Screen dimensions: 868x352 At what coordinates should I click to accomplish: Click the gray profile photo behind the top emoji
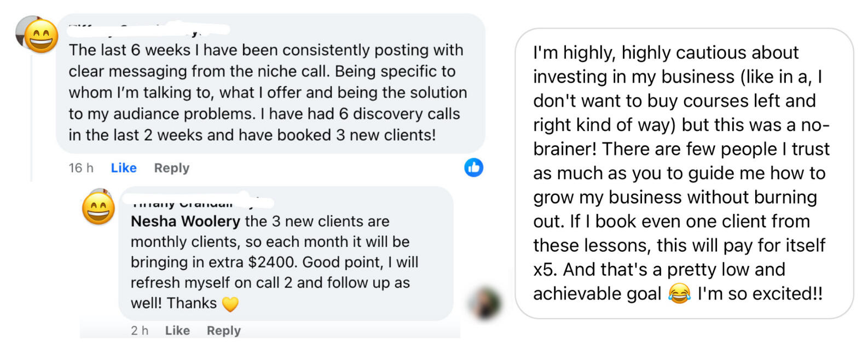(21, 27)
